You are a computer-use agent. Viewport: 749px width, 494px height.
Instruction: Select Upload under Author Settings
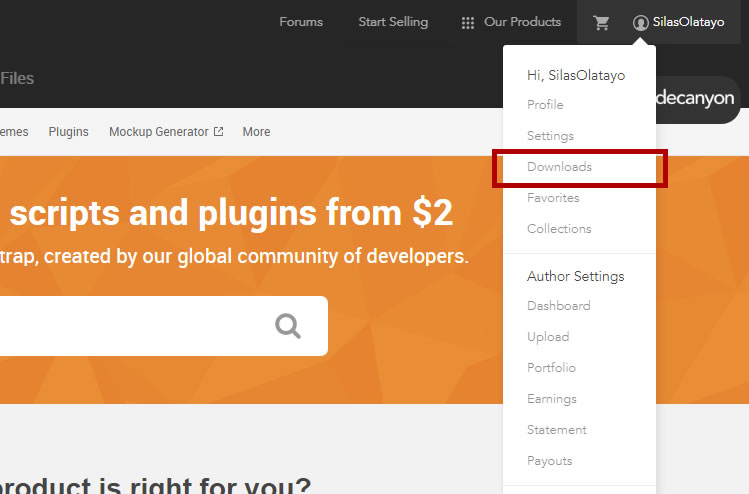(x=548, y=337)
